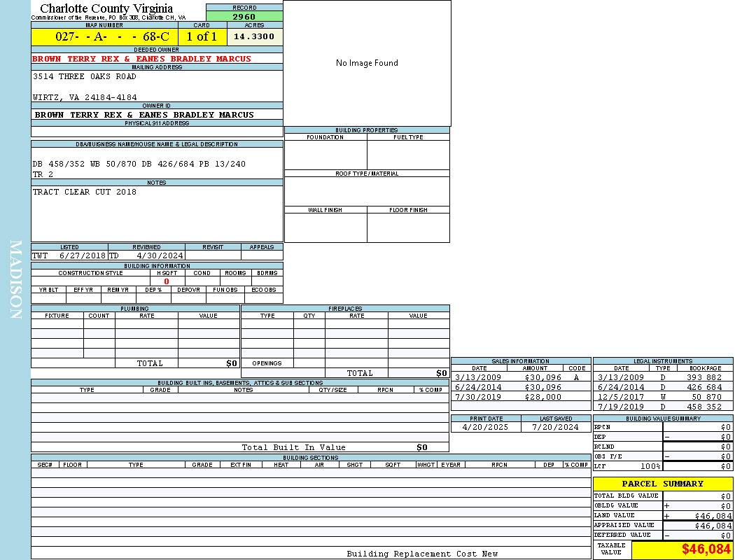Click the empty Physical 911 Address field

tap(157, 132)
